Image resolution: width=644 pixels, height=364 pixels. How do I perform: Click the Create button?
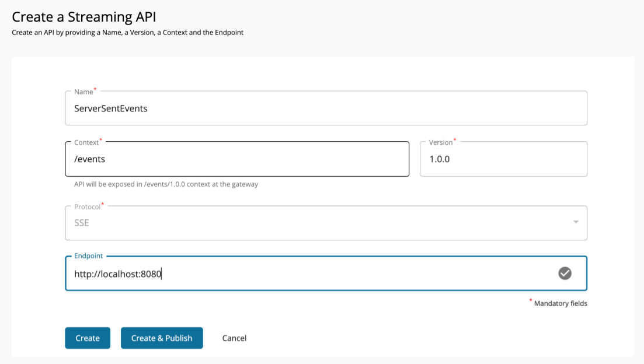click(x=87, y=338)
